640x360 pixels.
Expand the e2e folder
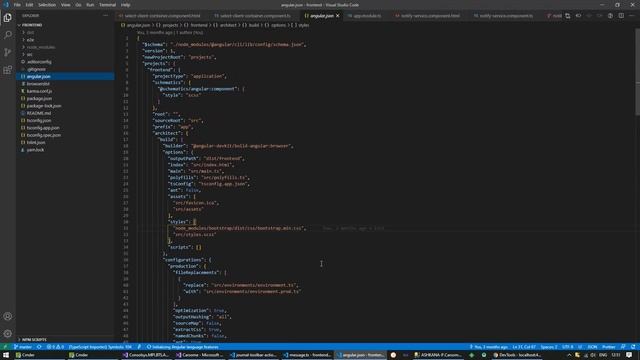[65, 40]
